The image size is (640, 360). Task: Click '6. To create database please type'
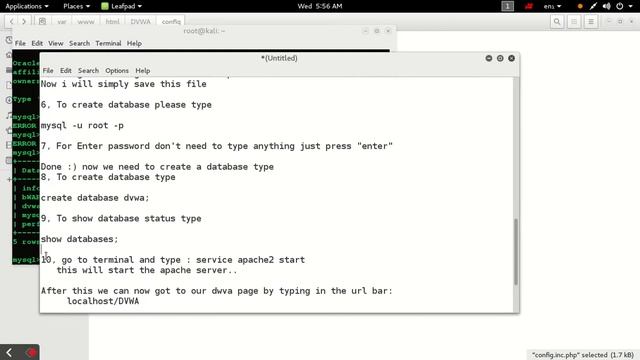coord(126,104)
